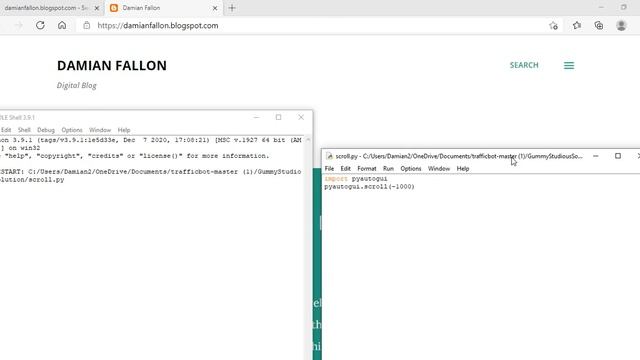Minimize the scroll.py editor window
The height and width of the screenshot is (360, 640).
(596, 156)
